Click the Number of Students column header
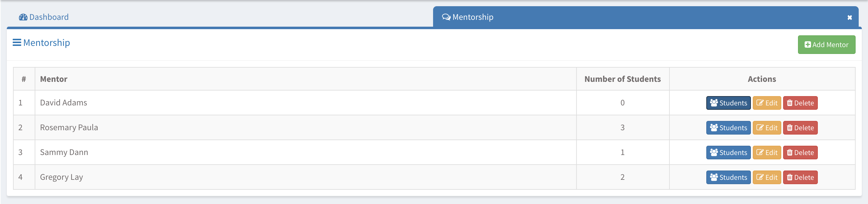 622,79
